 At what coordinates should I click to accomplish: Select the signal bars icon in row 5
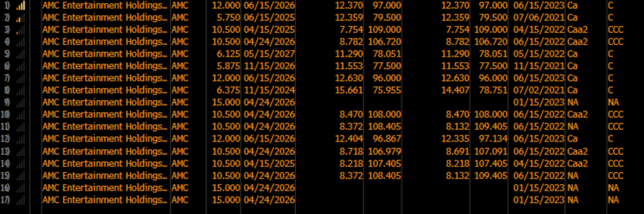tap(20, 54)
